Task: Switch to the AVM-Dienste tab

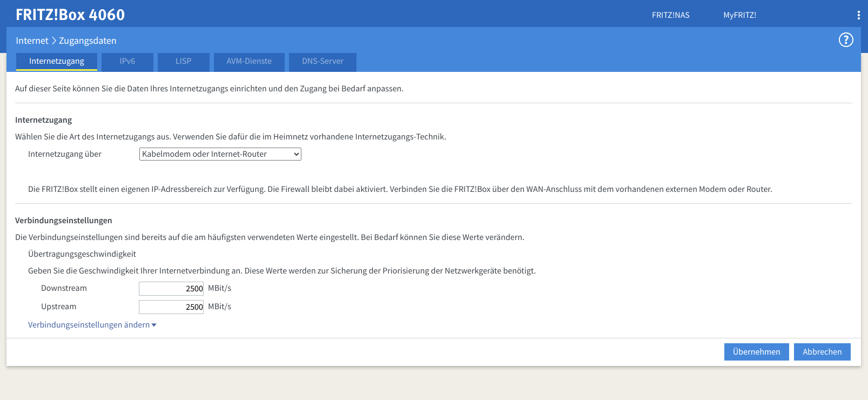Action: tap(249, 62)
